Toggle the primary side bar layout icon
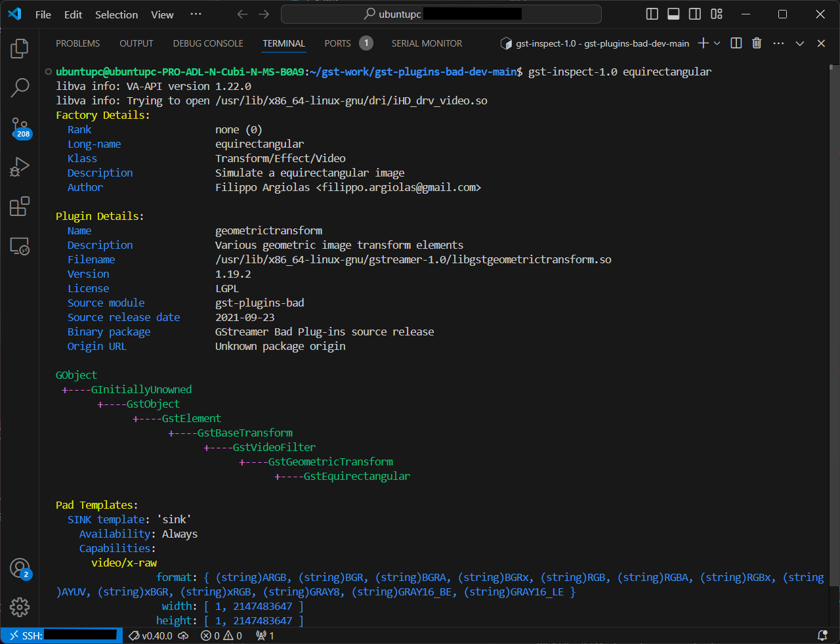 point(652,14)
